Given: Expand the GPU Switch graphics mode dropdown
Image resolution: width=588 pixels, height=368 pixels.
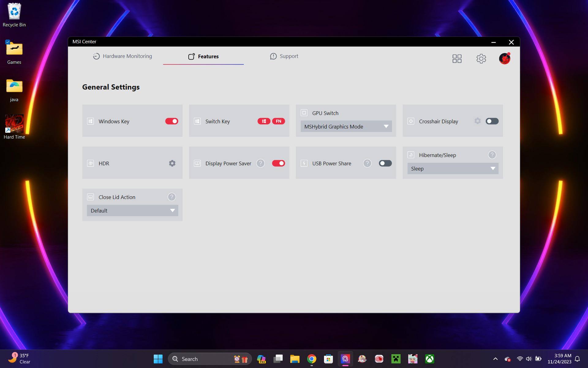Looking at the screenshot, I should coord(346,127).
